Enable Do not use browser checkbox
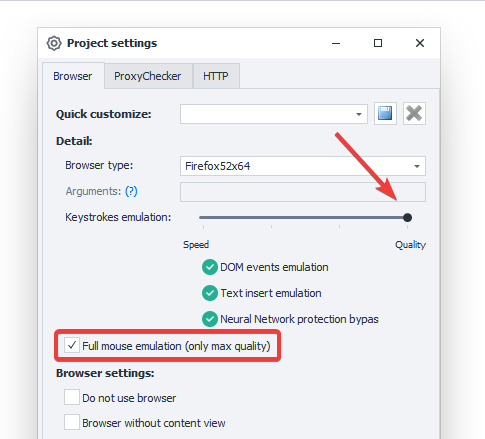This screenshot has width=485, height=439. coord(72,397)
